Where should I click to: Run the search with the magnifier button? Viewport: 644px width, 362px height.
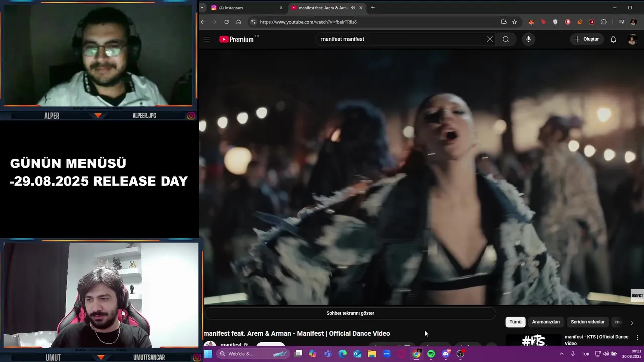point(506,39)
